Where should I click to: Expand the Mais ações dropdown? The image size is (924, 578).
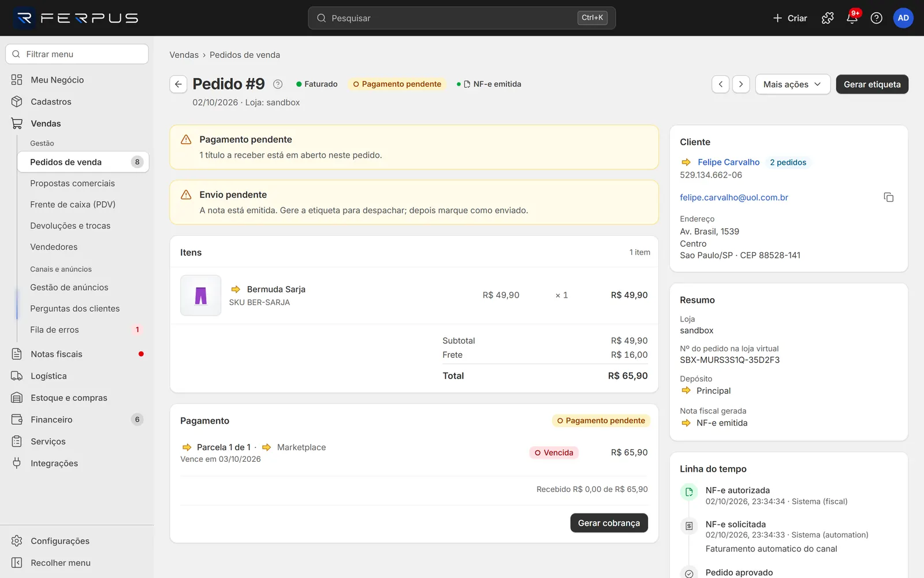pos(792,84)
